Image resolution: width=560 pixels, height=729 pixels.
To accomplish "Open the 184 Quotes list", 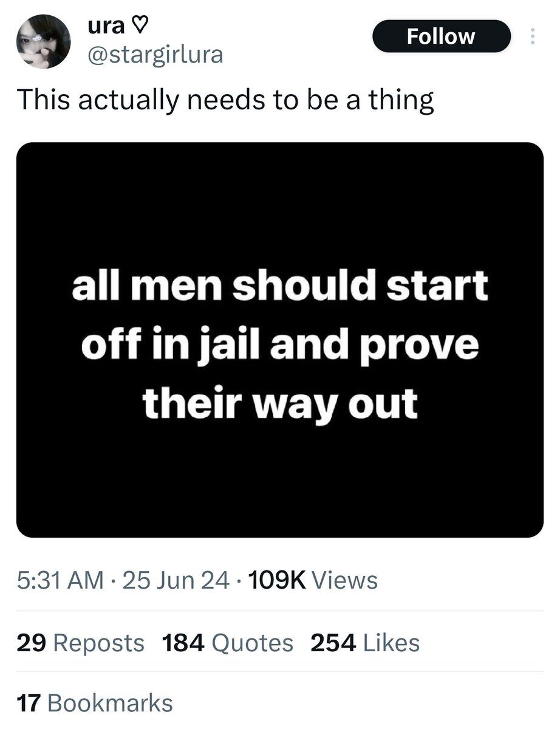I will (228, 642).
